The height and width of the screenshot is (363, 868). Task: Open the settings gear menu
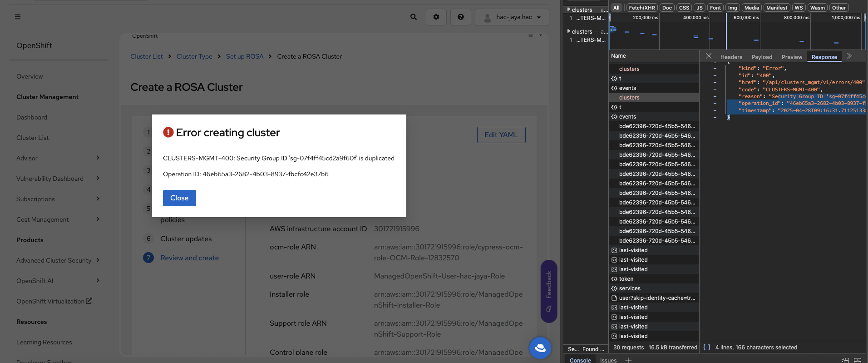[x=436, y=17]
